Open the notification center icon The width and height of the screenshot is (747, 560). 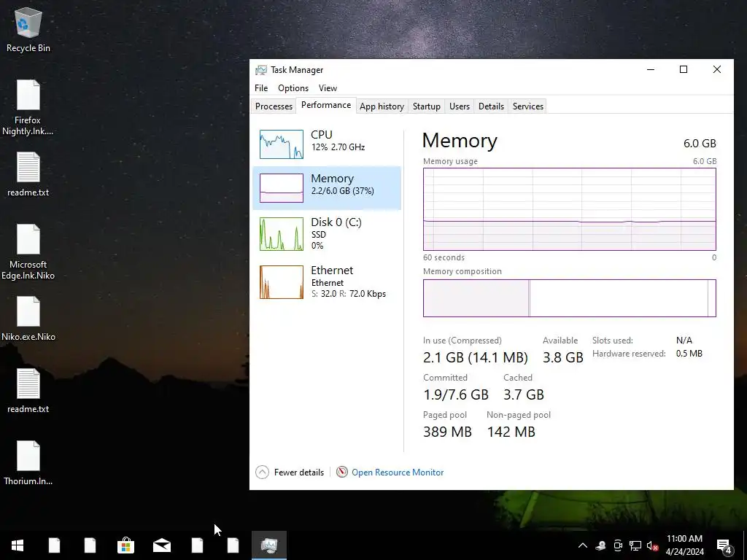coord(724,545)
